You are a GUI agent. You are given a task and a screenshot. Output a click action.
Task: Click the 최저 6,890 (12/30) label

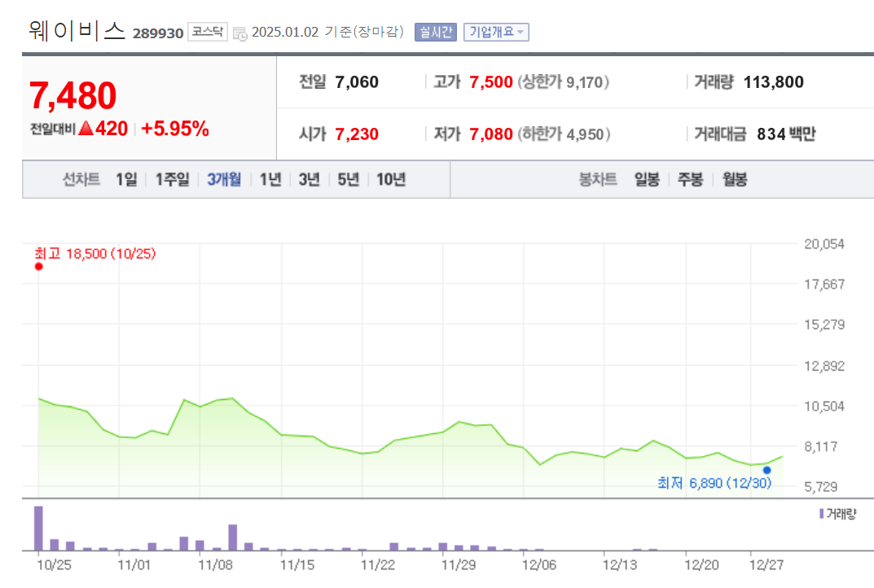[x=714, y=483]
